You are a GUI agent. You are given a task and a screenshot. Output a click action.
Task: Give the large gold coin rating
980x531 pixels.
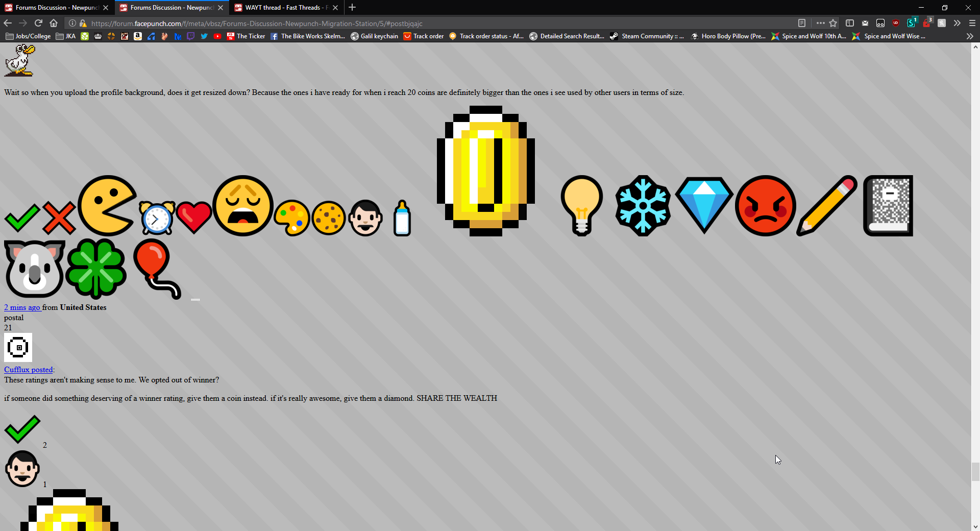click(x=486, y=171)
